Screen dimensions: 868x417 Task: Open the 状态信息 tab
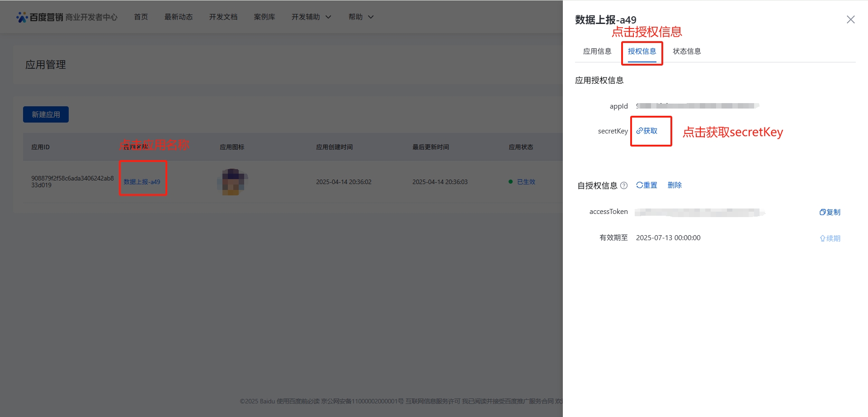[x=686, y=51]
